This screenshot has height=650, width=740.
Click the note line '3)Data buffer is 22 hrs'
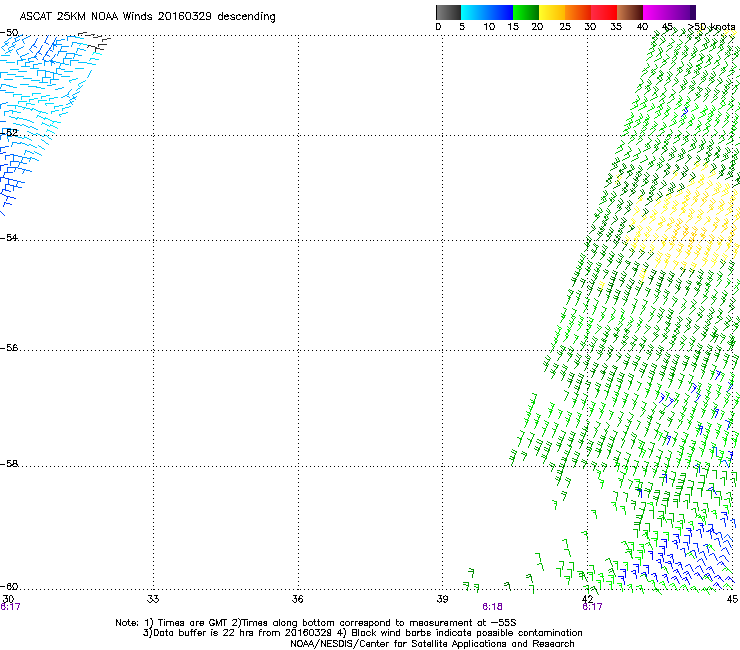tap(362, 633)
